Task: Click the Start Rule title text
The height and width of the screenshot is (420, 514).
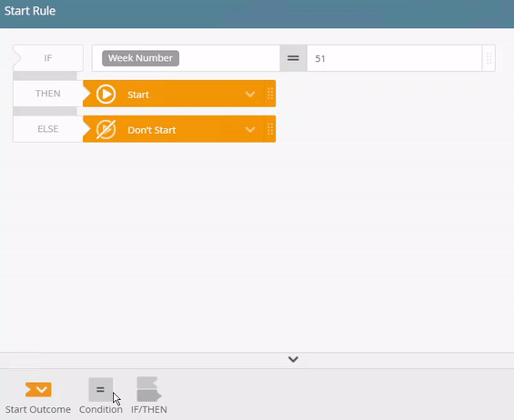Action: 30,11
